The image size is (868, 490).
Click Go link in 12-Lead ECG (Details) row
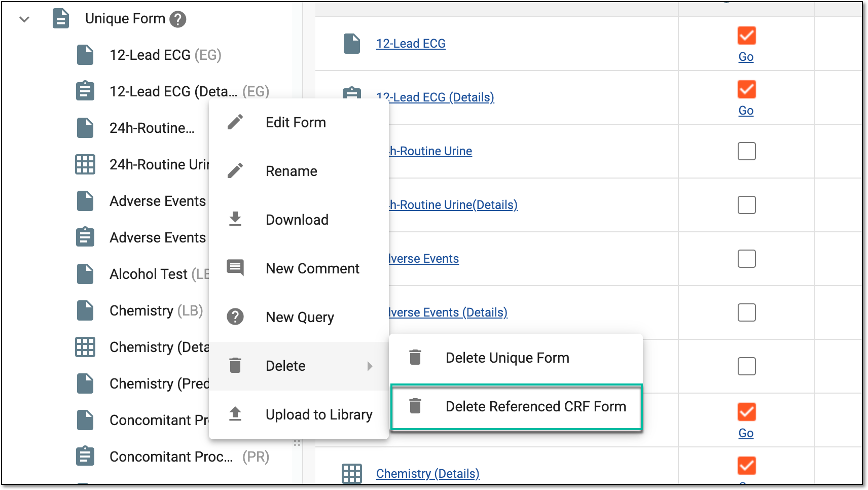746,111
